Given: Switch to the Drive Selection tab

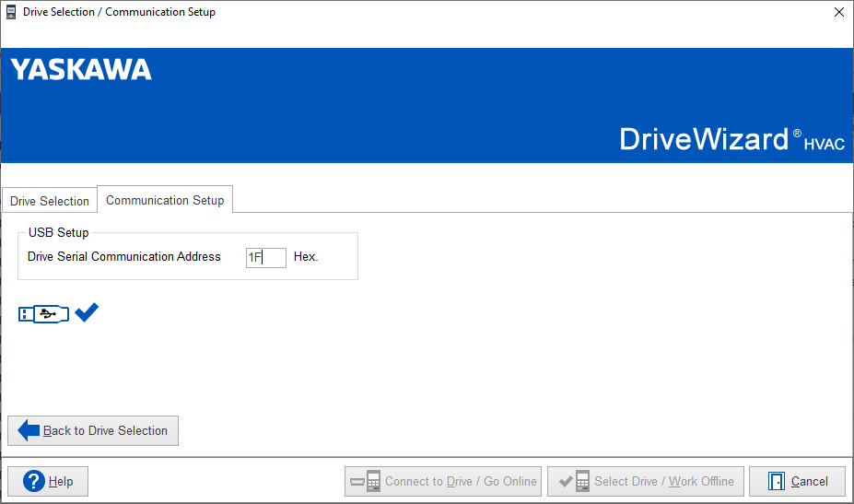Looking at the screenshot, I should click(x=50, y=201).
